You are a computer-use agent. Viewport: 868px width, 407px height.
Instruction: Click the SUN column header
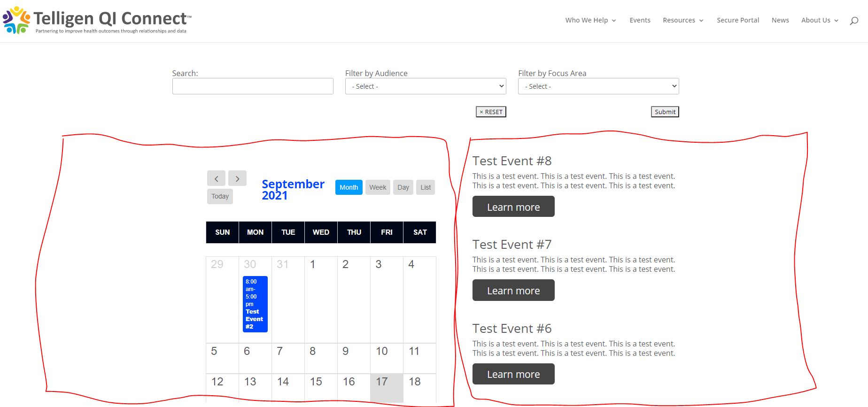[x=222, y=232]
